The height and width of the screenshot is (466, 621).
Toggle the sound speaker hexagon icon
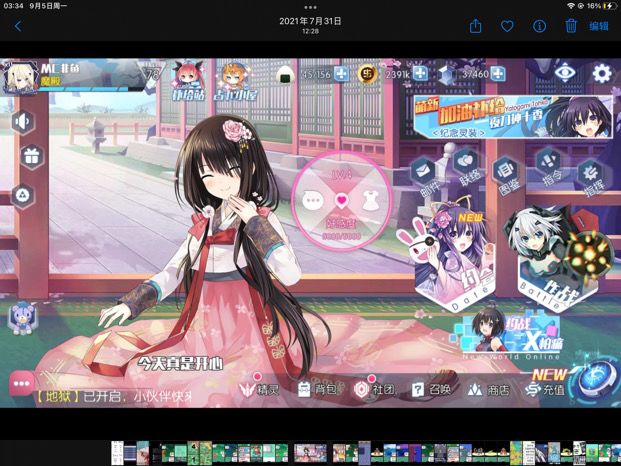pos(23,122)
